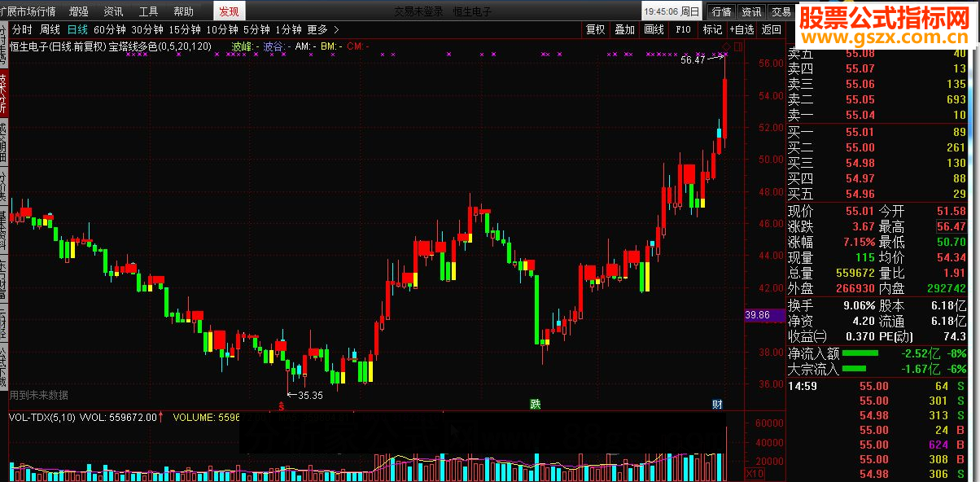Click the 净流入额 green bar
Viewport: 980px width, 482px height.
point(860,353)
